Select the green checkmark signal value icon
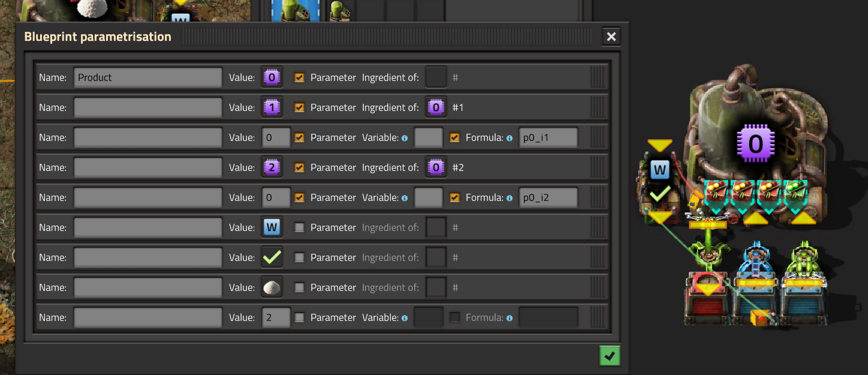The image size is (868, 375). 272,257
